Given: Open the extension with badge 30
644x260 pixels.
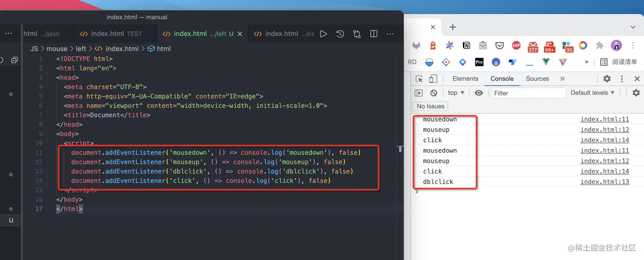Looking at the screenshot, I should [567, 46].
